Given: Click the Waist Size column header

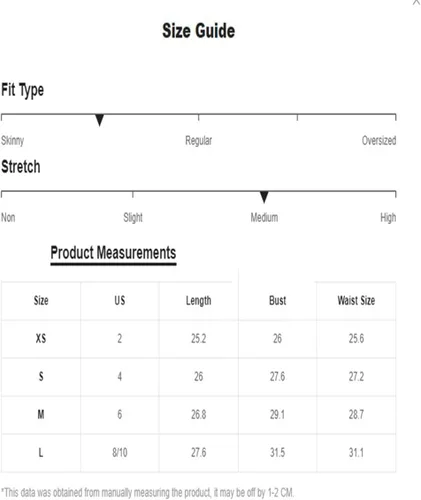Looking at the screenshot, I should pos(356,300).
